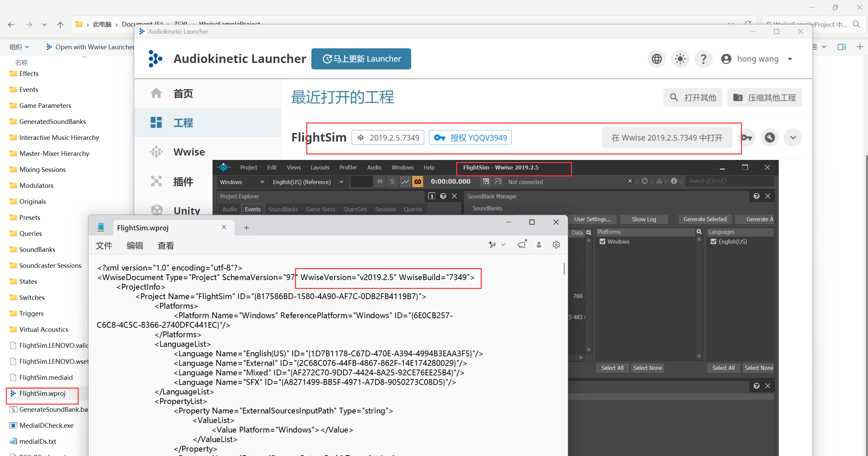Open Project Explorer help icon

tap(443, 196)
